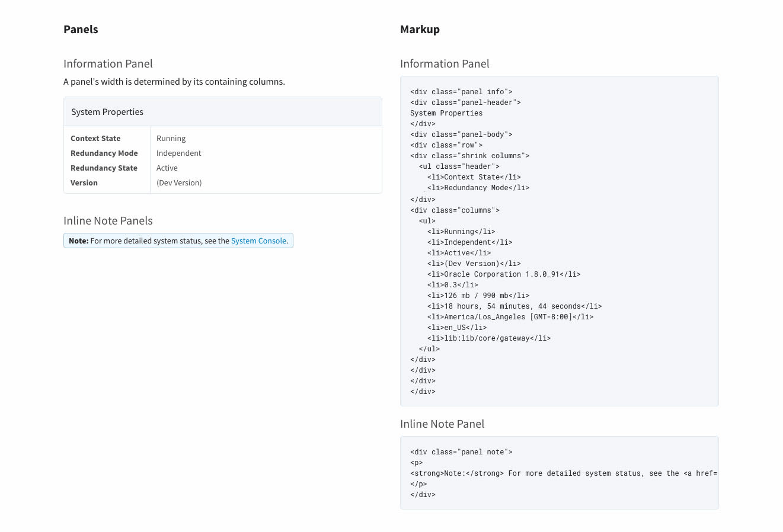
Task: Click the panel width description sentence
Action: point(174,82)
